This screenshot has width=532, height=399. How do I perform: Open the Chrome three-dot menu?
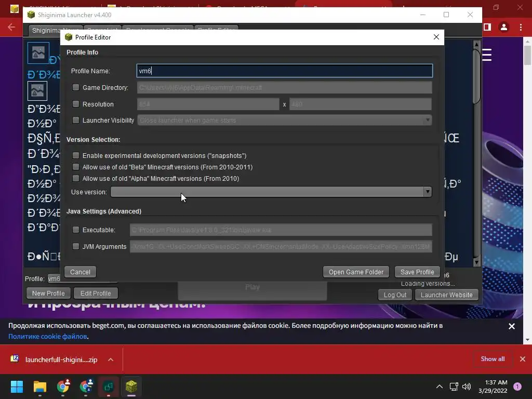[x=521, y=27]
